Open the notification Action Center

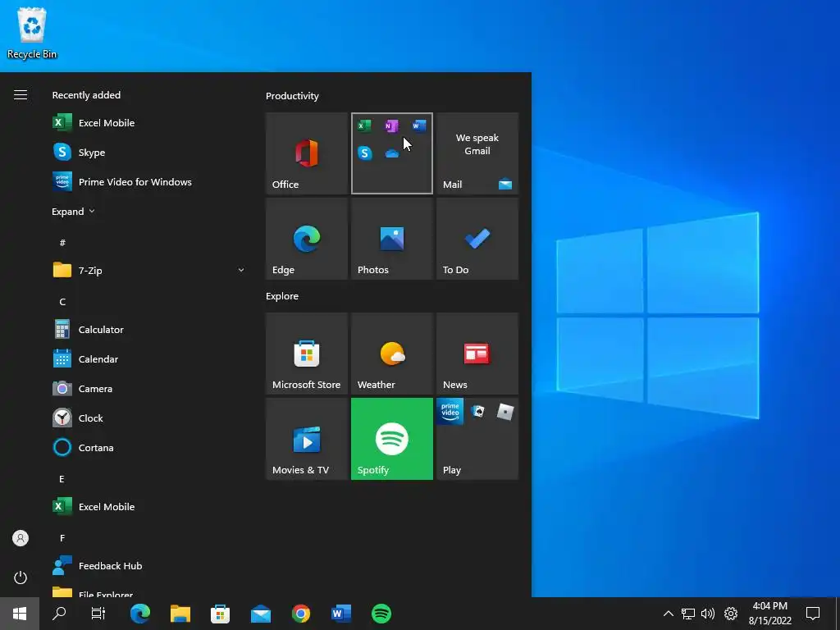pyautogui.click(x=813, y=614)
